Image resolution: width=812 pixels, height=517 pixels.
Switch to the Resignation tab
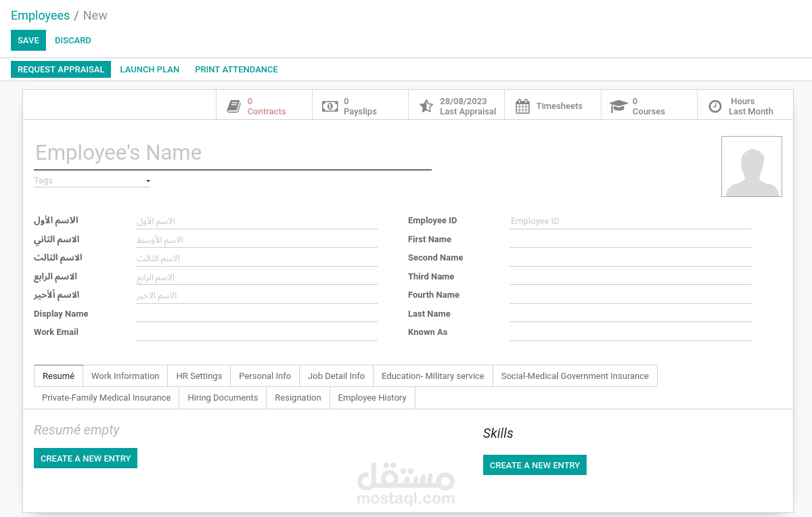(x=298, y=398)
